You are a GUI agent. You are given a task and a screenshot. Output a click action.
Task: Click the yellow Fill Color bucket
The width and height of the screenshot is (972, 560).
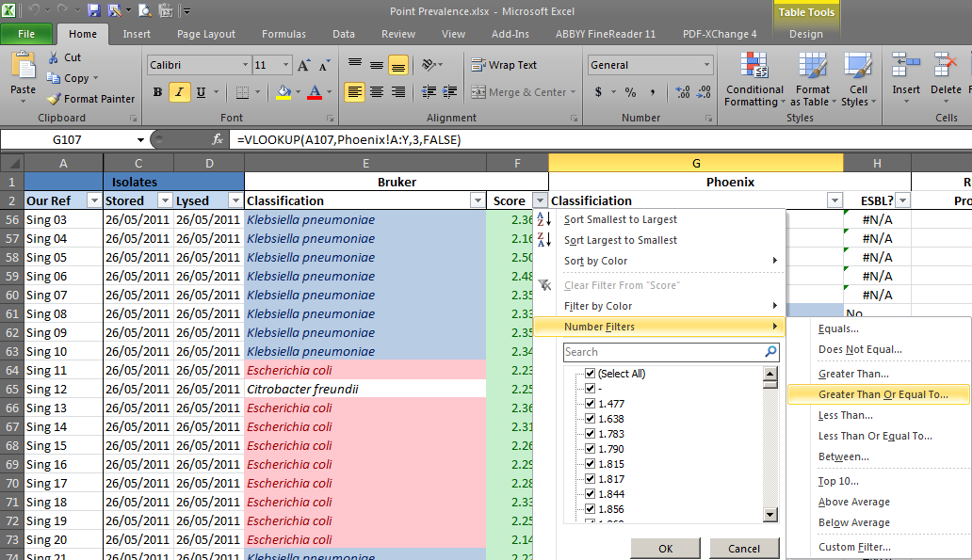(283, 92)
